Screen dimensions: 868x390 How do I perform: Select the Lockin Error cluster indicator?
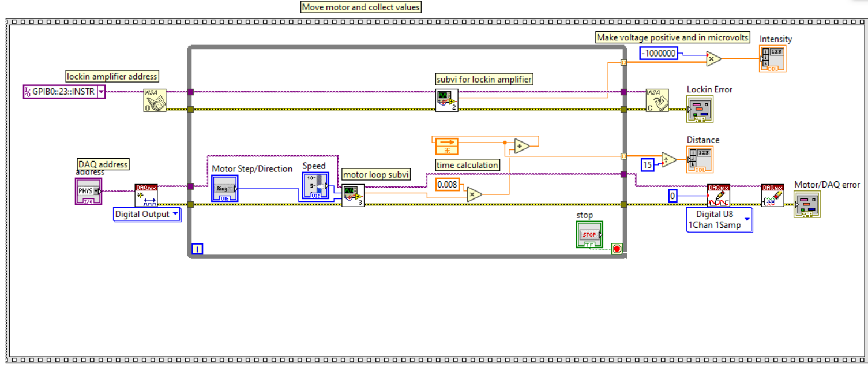pos(700,109)
